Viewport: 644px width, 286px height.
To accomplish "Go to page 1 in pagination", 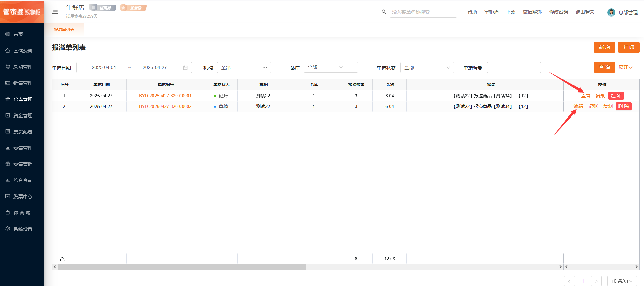I will 583,281.
